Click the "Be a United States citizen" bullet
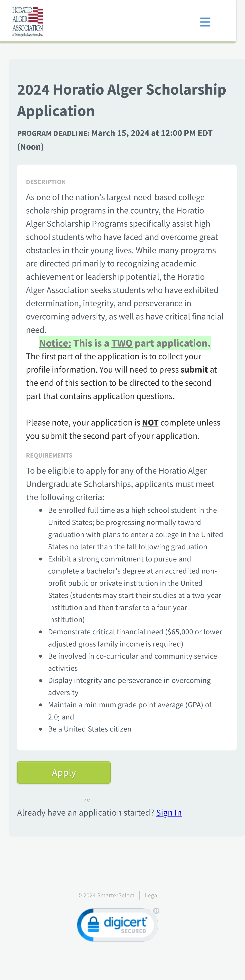 tap(90, 729)
